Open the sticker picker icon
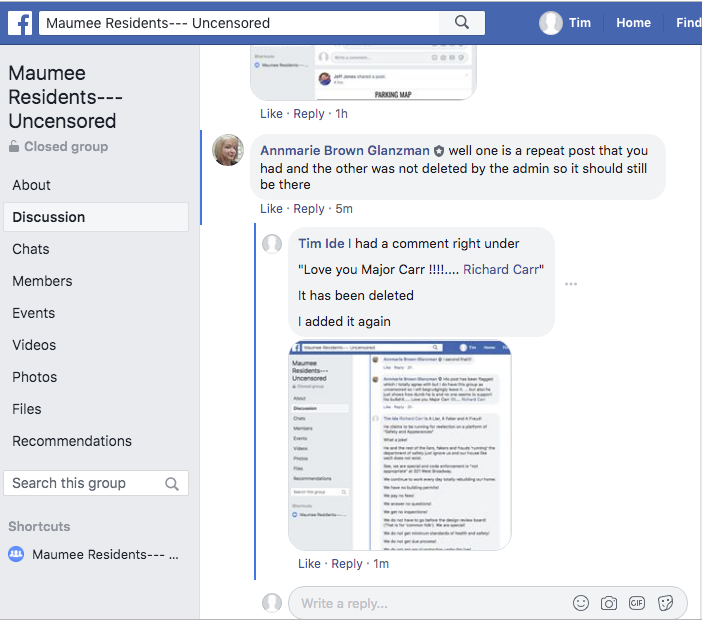Viewport: 702px width, 622px height. pos(666,603)
